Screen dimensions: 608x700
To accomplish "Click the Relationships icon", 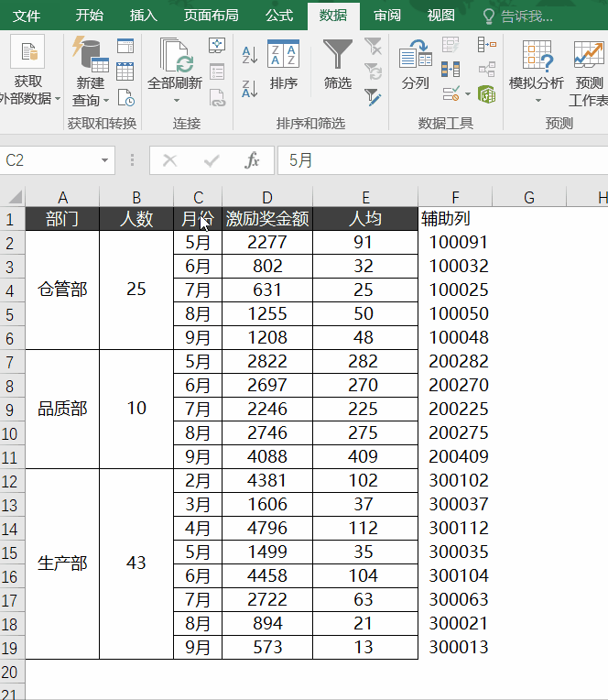I will [486, 70].
